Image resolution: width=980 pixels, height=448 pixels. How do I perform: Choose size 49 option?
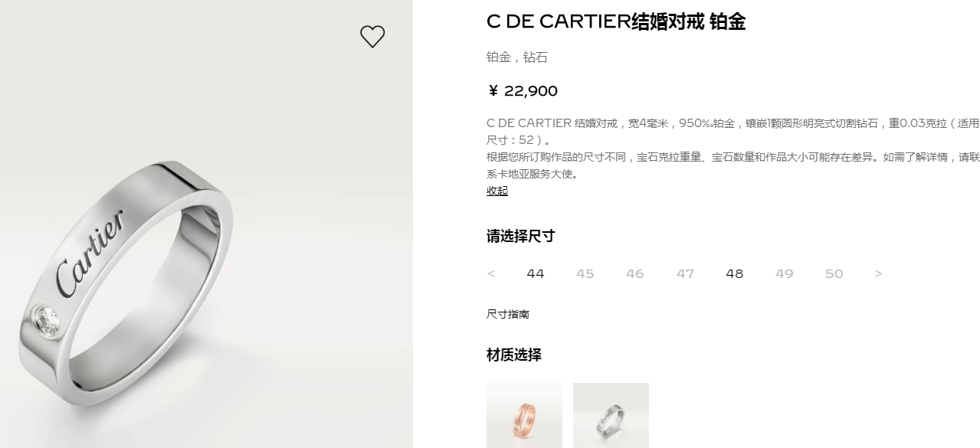coord(785,274)
